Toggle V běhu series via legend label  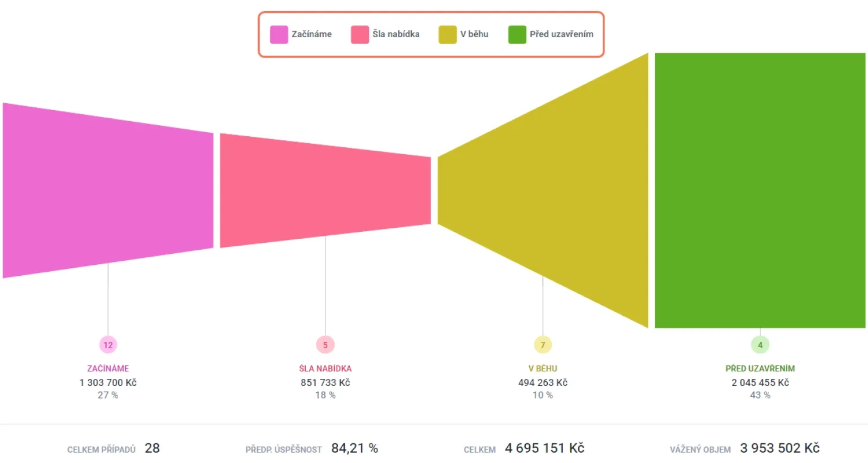[474, 34]
